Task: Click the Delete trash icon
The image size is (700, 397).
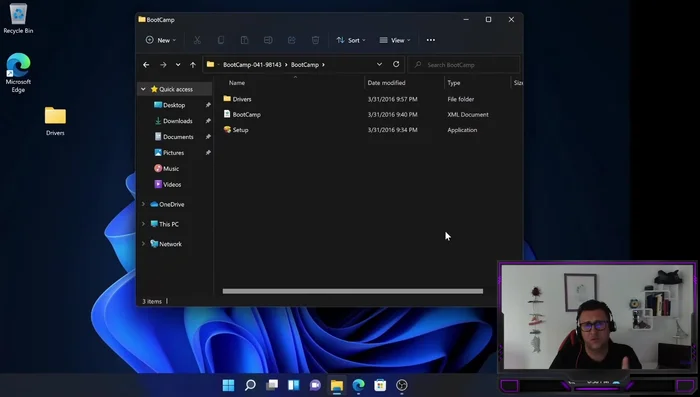Action: [x=315, y=40]
